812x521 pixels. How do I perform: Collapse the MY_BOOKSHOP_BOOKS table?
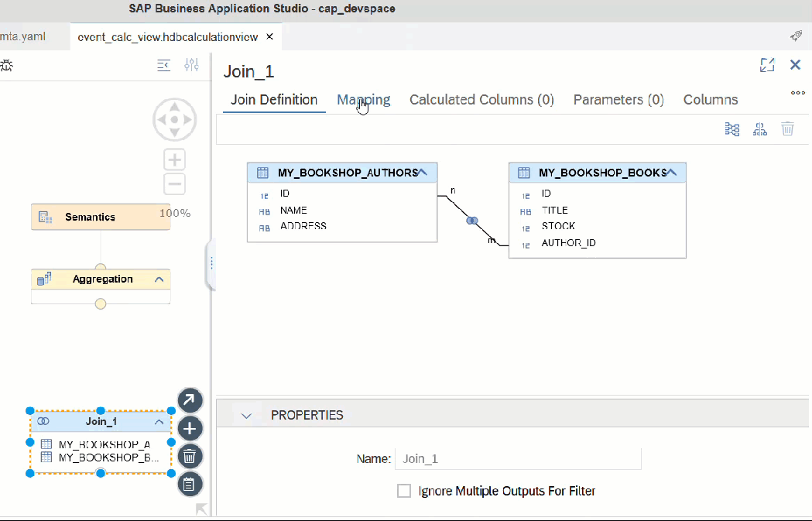[672, 173]
